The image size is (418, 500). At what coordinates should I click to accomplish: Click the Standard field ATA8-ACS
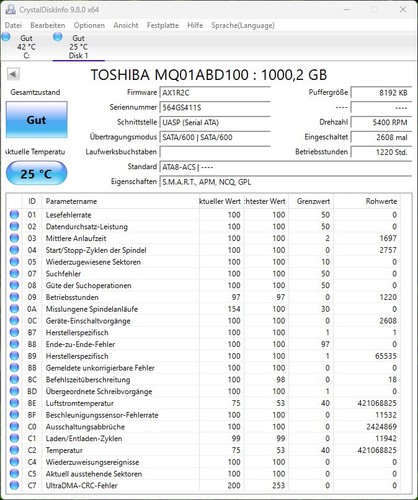point(286,167)
